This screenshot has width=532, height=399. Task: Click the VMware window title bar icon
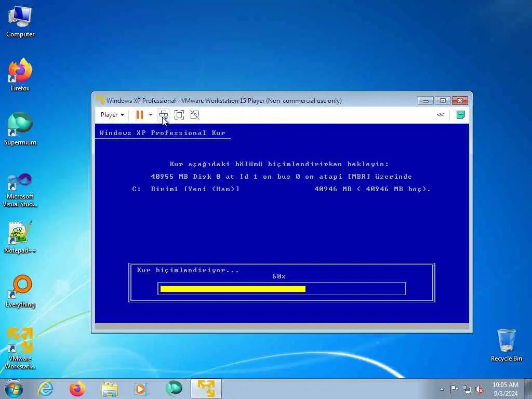coord(100,100)
